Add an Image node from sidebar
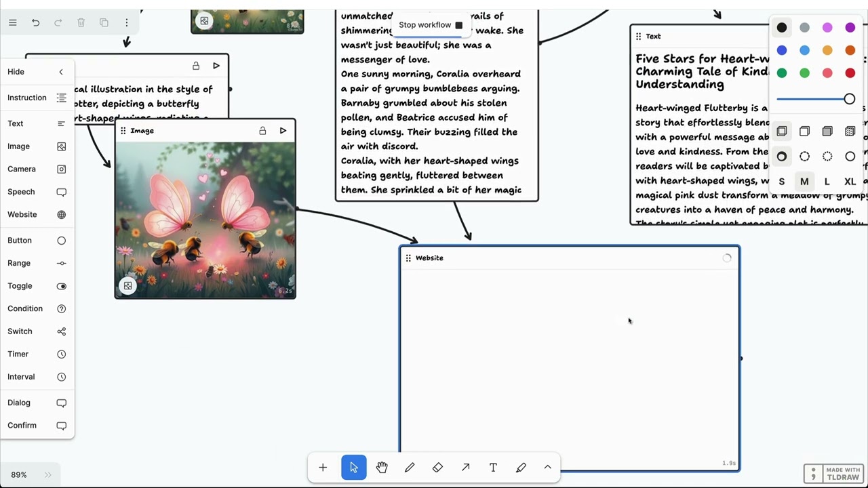 click(x=37, y=146)
